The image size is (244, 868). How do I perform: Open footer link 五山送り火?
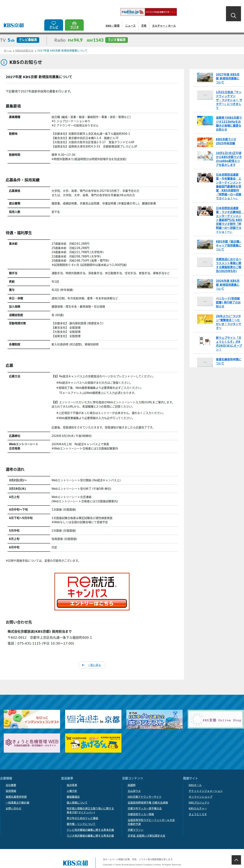click(x=134, y=791)
